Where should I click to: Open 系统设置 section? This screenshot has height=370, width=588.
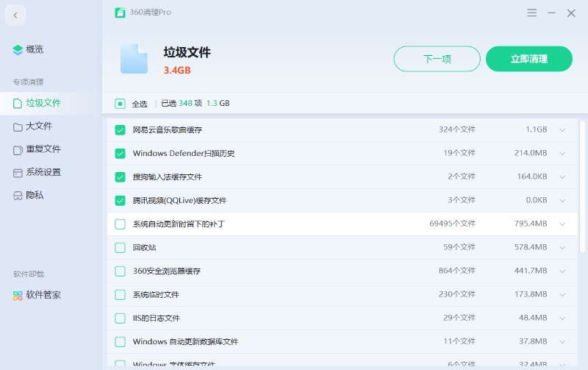(43, 172)
